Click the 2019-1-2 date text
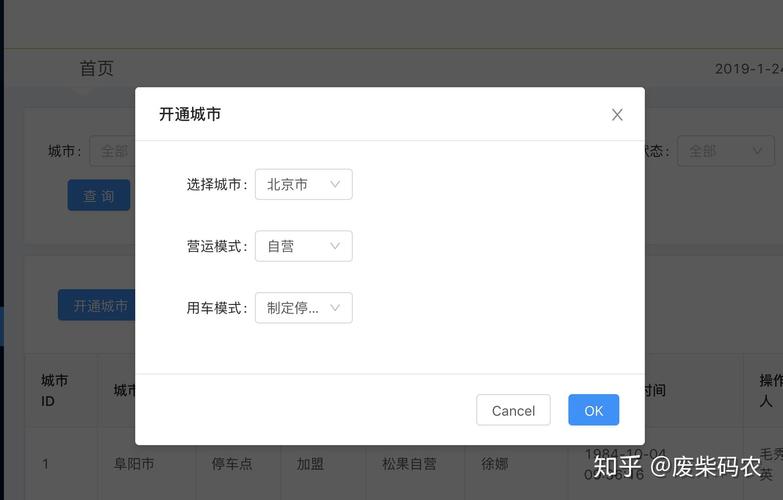Screen dimensions: 783x500 click(x=749, y=68)
